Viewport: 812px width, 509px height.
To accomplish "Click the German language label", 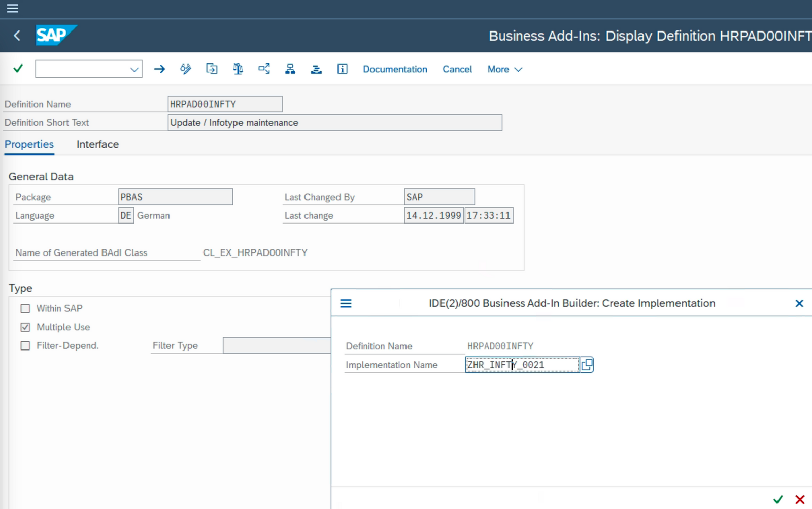I will (x=153, y=215).
